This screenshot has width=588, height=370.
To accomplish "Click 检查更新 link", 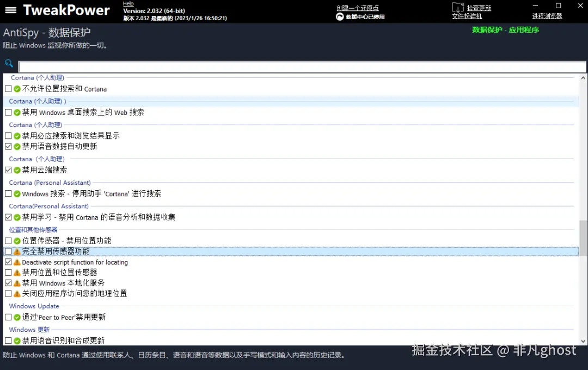I will (x=479, y=8).
